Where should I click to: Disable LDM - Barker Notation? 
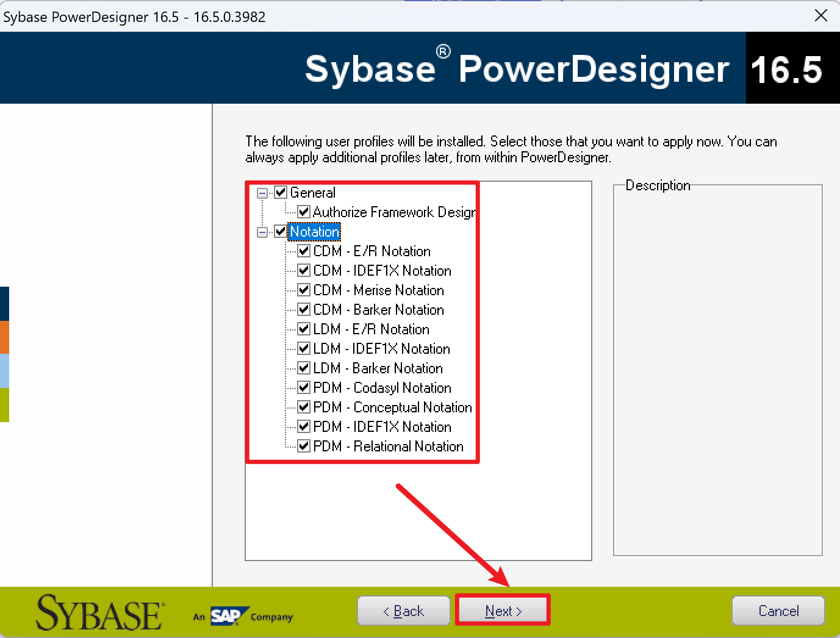click(x=304, y=368)
